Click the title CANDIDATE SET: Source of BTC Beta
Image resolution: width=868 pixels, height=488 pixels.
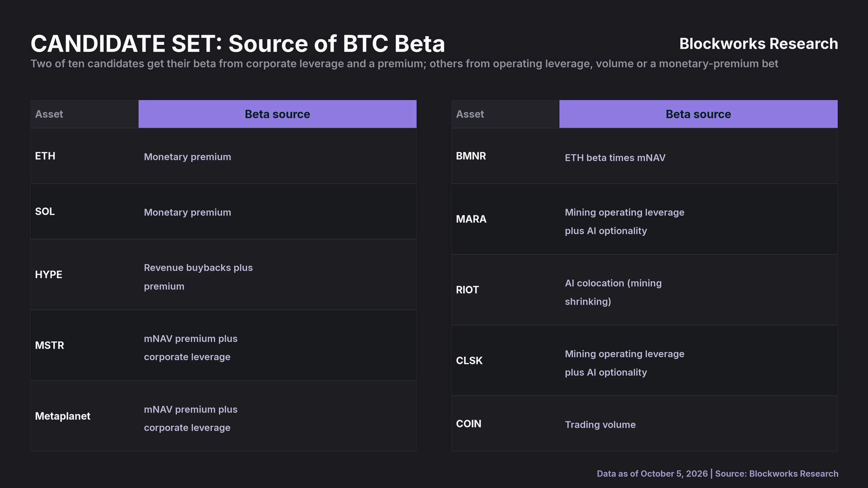point(238,44)
